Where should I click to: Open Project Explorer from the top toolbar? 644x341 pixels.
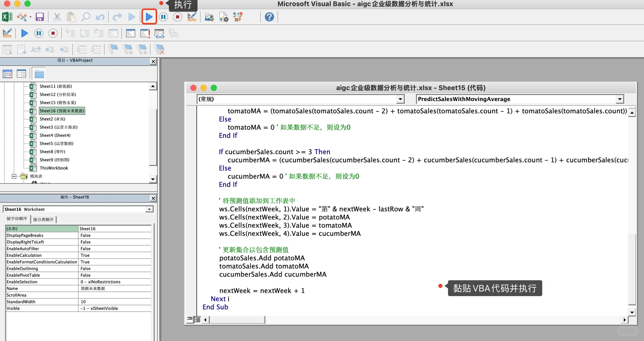(x=209, y=17)
